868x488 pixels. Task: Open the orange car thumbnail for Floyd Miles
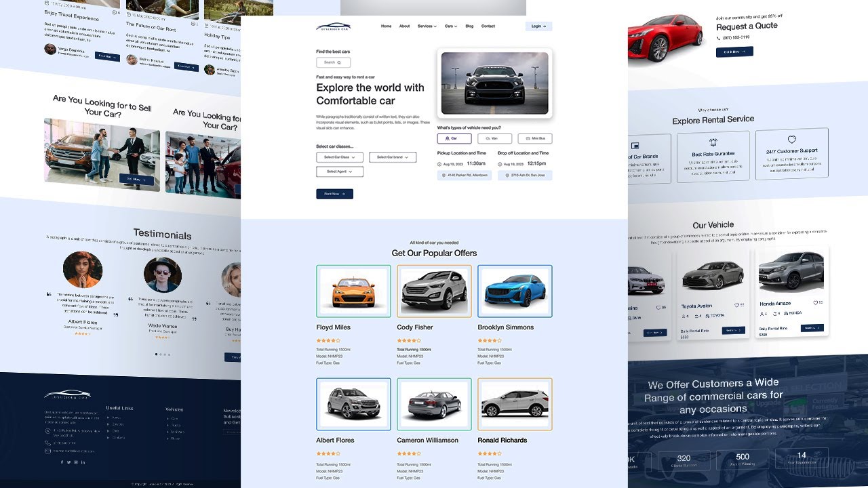pos(353,291)
